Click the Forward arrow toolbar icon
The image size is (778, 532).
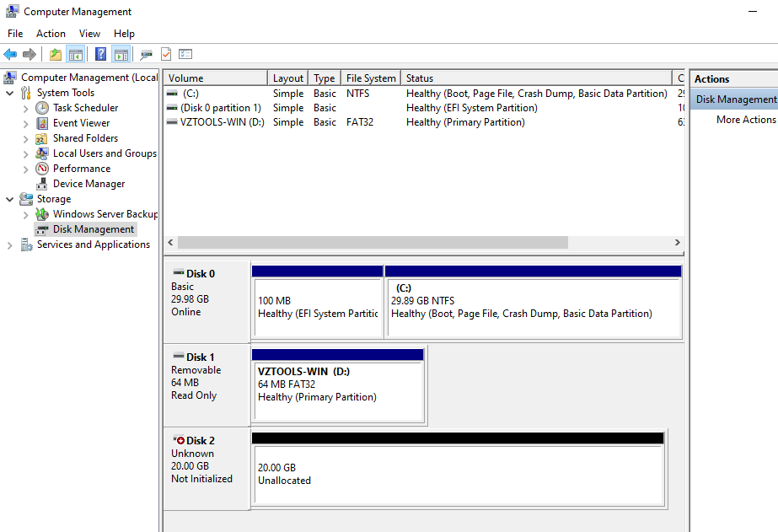(x=30, y=54)
